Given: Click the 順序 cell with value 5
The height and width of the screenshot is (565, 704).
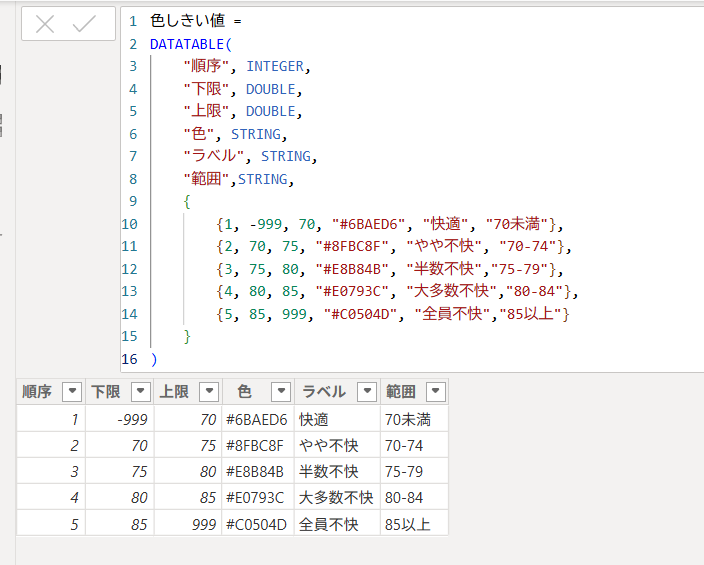Looking at the screenshot, I should tap(51, 524).
